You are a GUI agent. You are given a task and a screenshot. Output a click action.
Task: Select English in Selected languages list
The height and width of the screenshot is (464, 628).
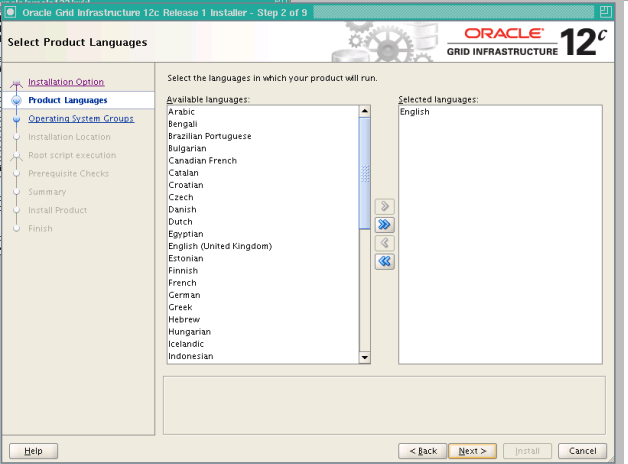(500, 112)
